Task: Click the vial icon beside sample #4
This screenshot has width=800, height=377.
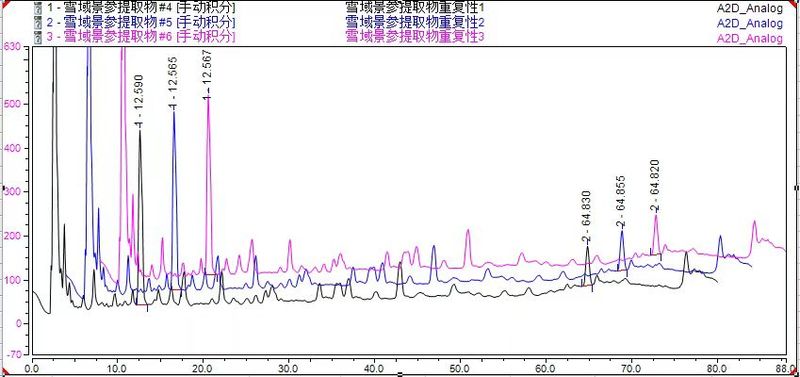Action: tap(37, 9)
